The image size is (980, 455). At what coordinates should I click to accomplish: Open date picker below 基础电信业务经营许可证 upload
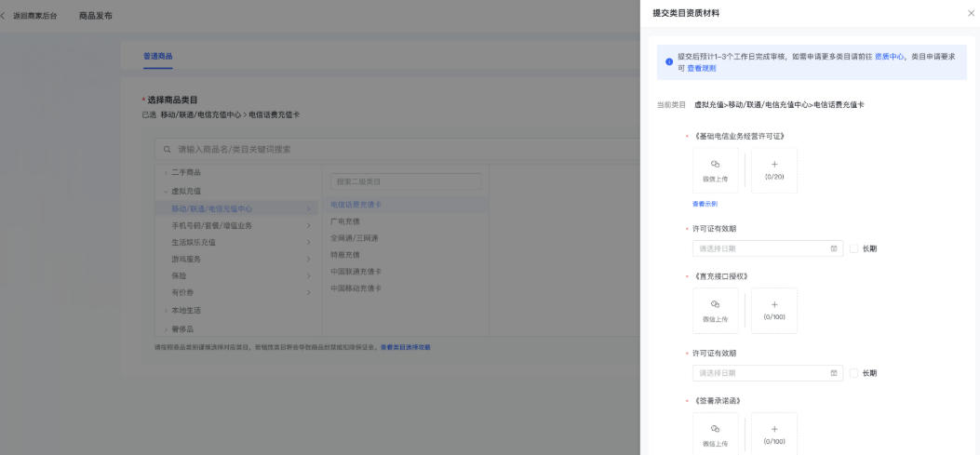tap(767, 248)
